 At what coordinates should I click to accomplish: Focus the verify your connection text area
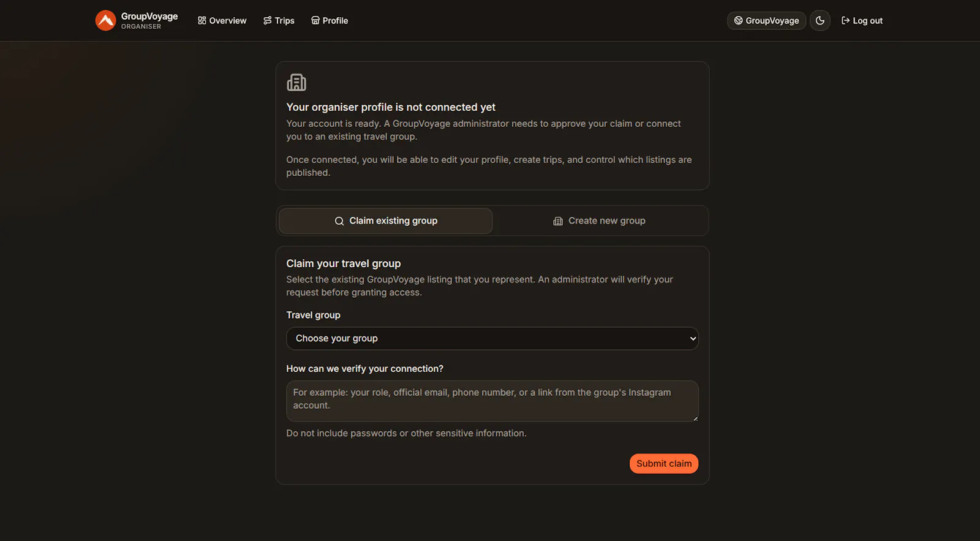492,401
